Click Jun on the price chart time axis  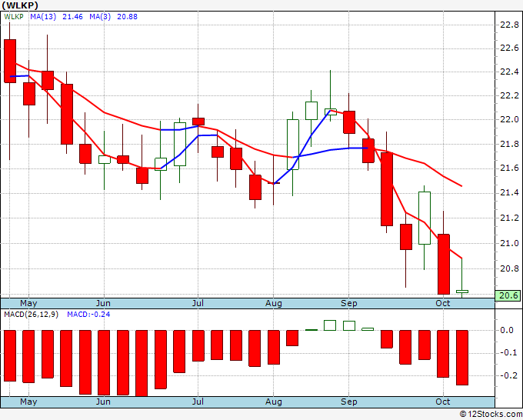[x=103, y=303]
